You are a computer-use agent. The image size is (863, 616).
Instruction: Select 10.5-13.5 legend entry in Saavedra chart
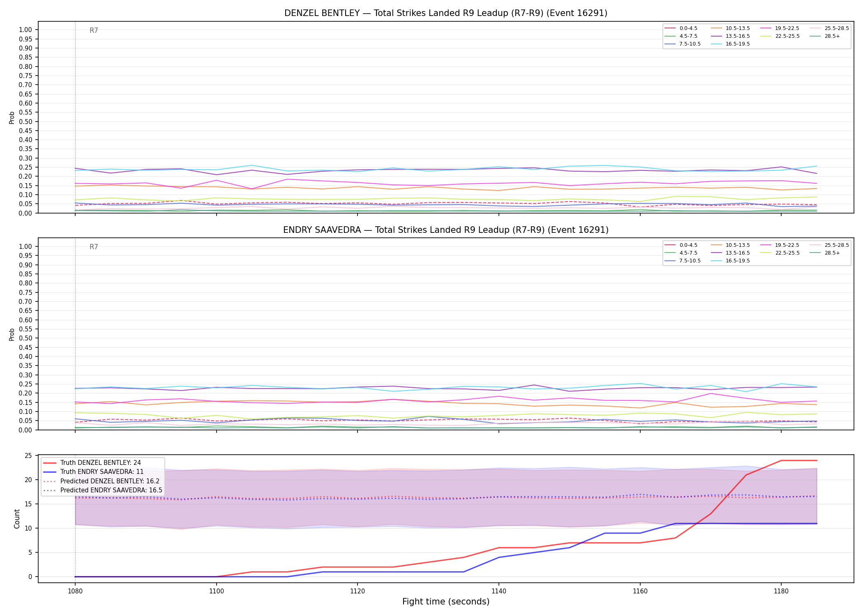point(731,245)
